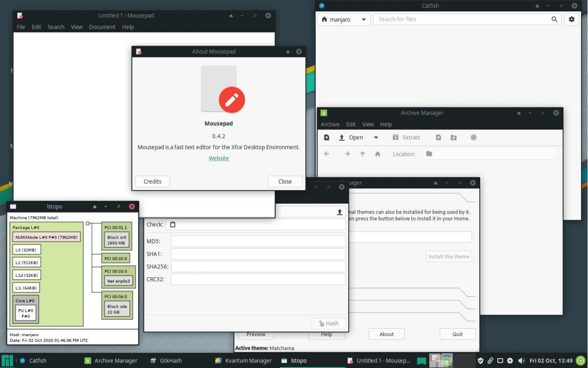Click the Credits button

(152, 182)
